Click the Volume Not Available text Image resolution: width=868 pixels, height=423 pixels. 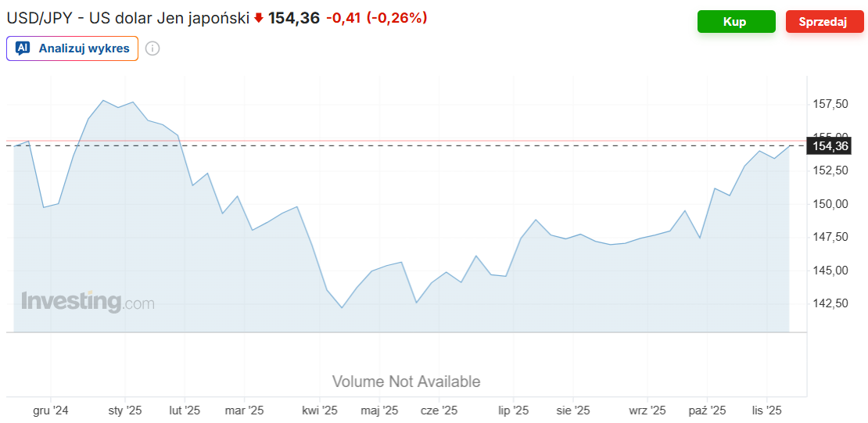tap(406, 382)
